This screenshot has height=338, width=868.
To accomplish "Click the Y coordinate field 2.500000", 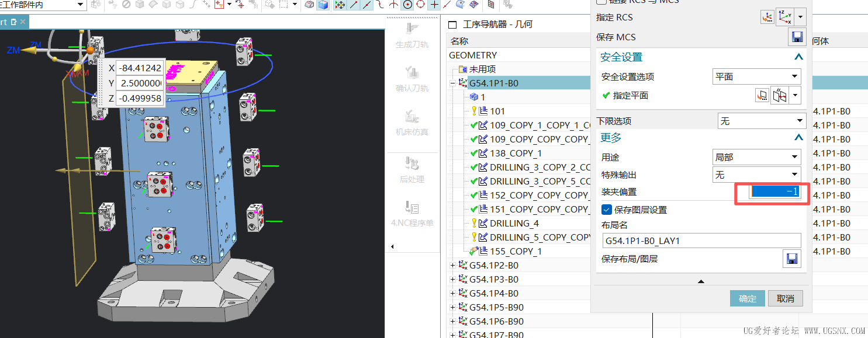I will coord(140,83).
